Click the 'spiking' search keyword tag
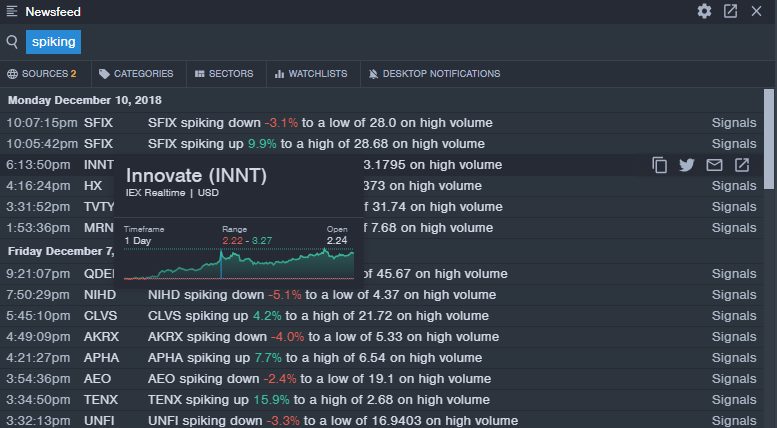The height and width of the screenshot is (428, 777). point(54,42)
